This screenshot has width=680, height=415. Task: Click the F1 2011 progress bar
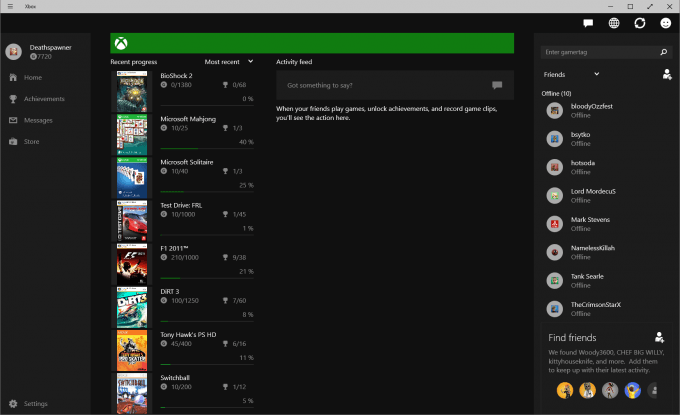click(x=207, y=278)
